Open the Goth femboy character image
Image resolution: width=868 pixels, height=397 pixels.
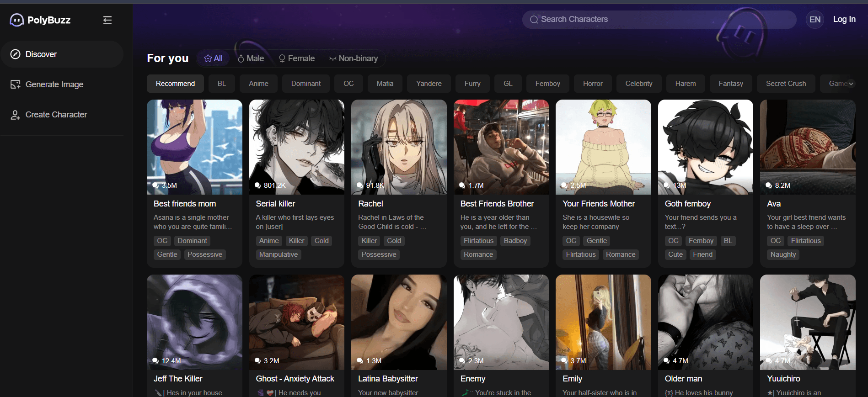pos(706,147)
